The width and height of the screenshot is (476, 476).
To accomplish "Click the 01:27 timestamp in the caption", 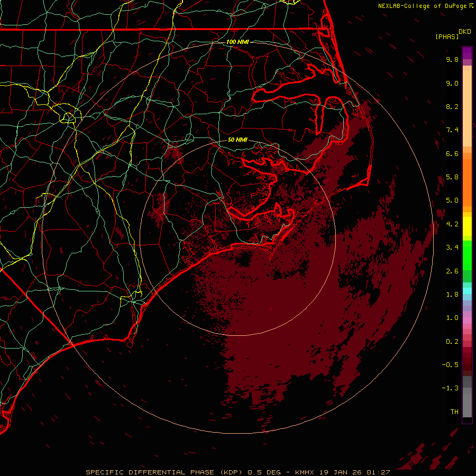I will [x=378, y=472].
